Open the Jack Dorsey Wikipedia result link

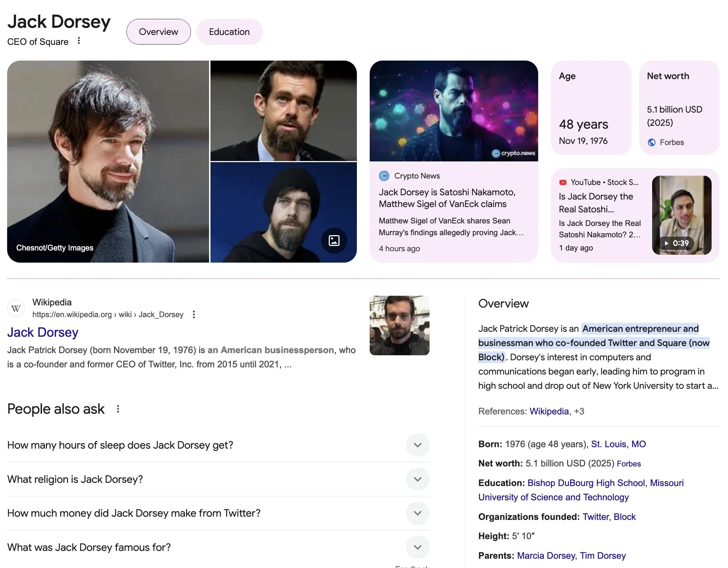pyautogui.click(x=43, y=332)
